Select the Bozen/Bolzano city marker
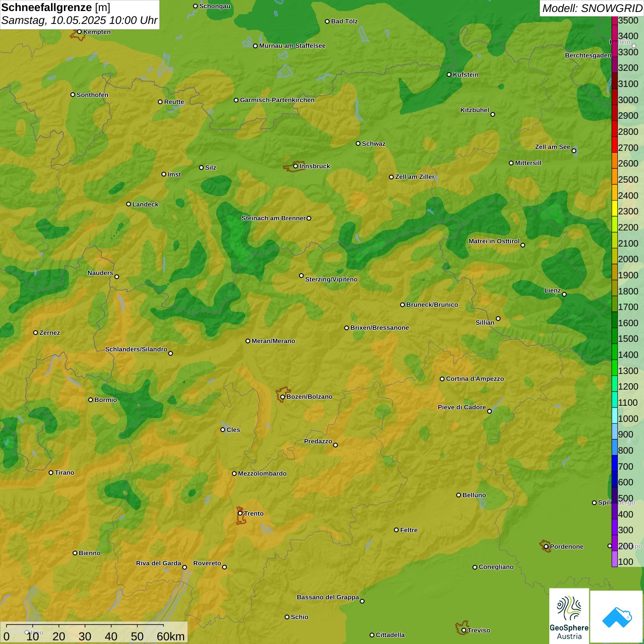 (x=282, y=397)
